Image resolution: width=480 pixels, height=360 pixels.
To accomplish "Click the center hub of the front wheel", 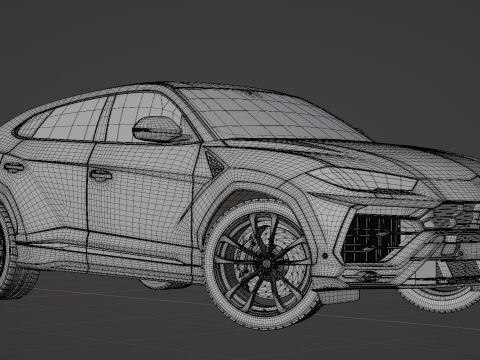I will click(266, 263).
